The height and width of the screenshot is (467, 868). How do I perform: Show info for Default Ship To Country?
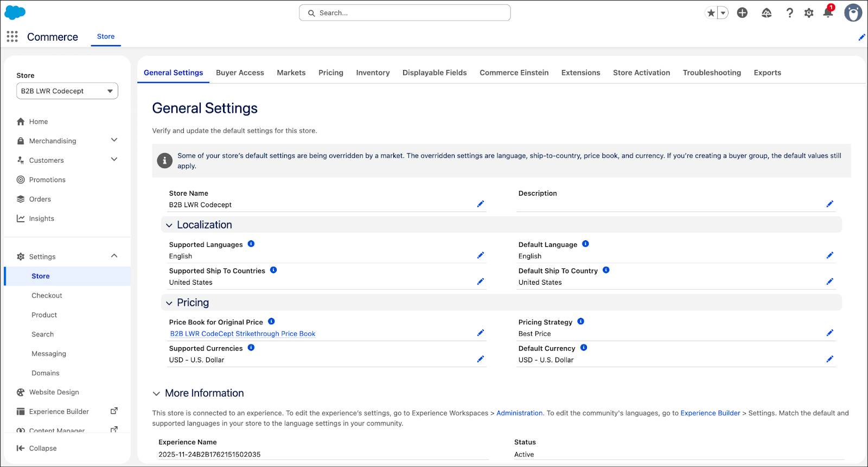pyautogui.click(x=606, y=270)
